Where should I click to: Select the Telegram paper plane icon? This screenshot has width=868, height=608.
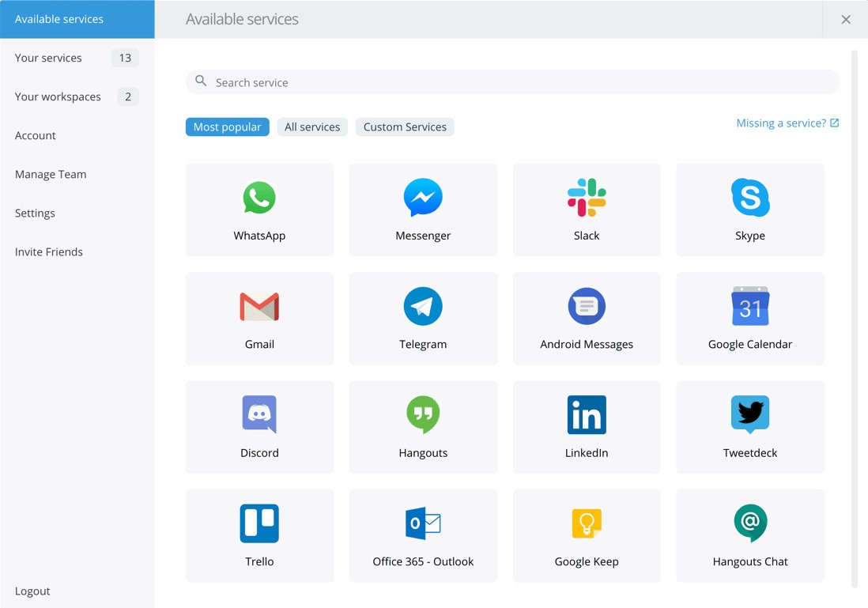[423, 307]
